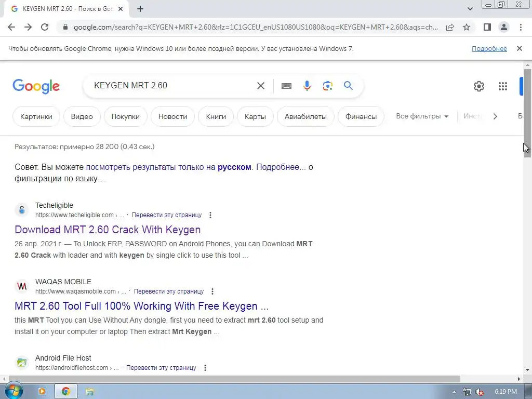Close the KEYGEN MRT 2.60 tab
Screen dimensions: 532x399
121,9
